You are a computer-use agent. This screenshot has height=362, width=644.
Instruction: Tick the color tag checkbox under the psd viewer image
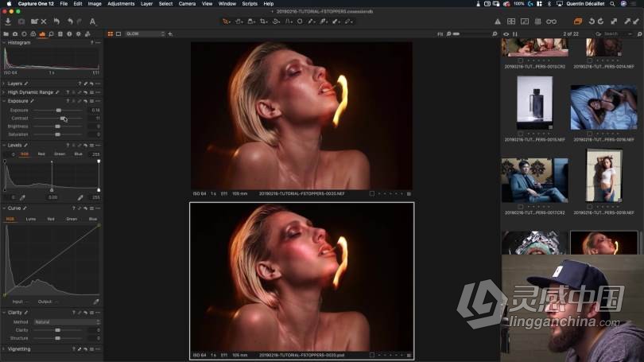[372, 355]
